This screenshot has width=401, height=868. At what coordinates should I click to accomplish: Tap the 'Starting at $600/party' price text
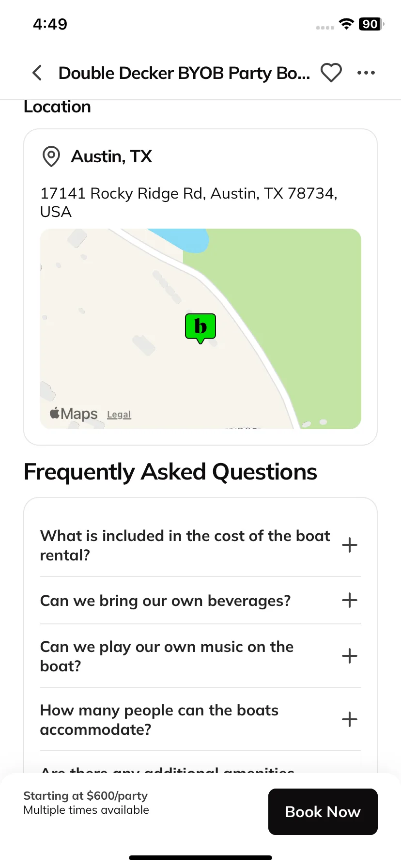[86, 796]
